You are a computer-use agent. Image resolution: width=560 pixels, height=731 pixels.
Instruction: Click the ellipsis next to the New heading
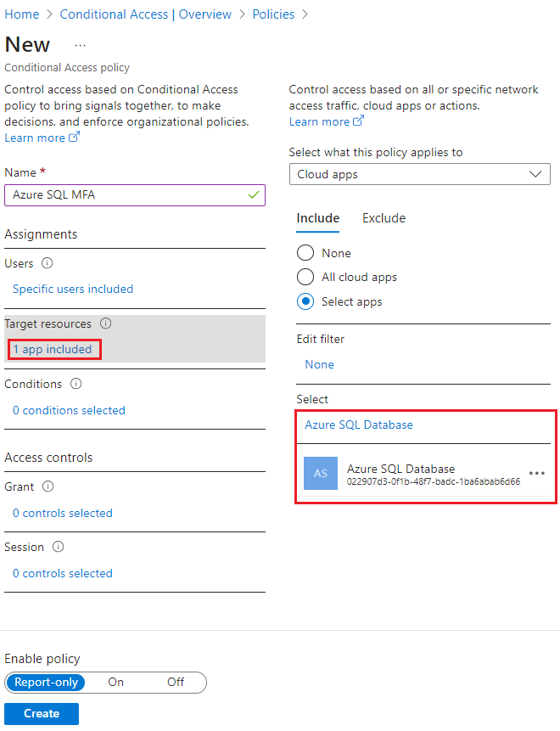[81, 45]
